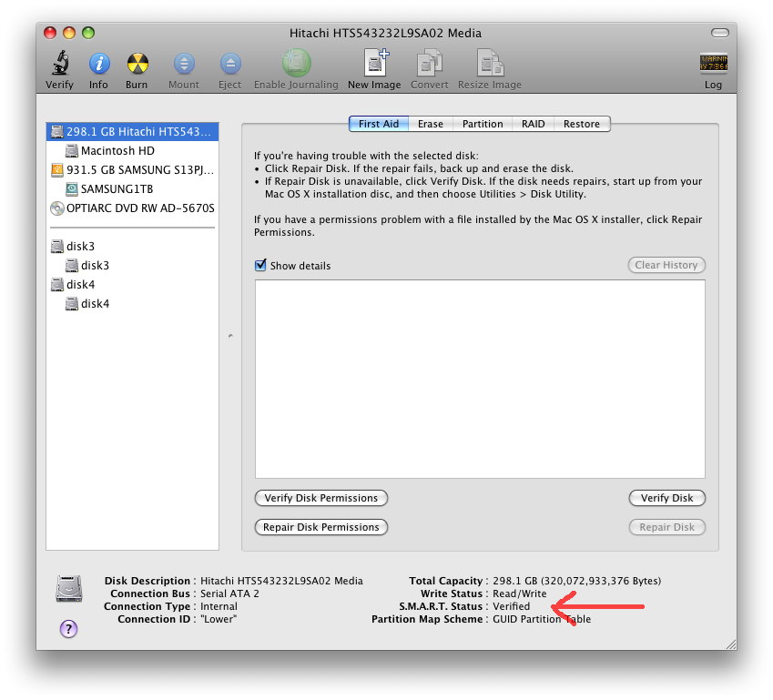Switch to the First Aid tab
773x700 pixels.
pos(379,124)
